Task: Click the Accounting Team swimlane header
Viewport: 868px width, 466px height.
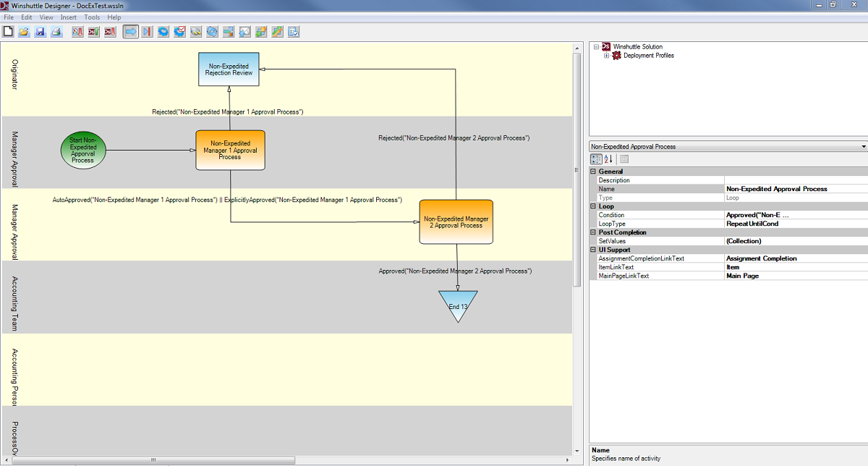Action: [14, 303]
